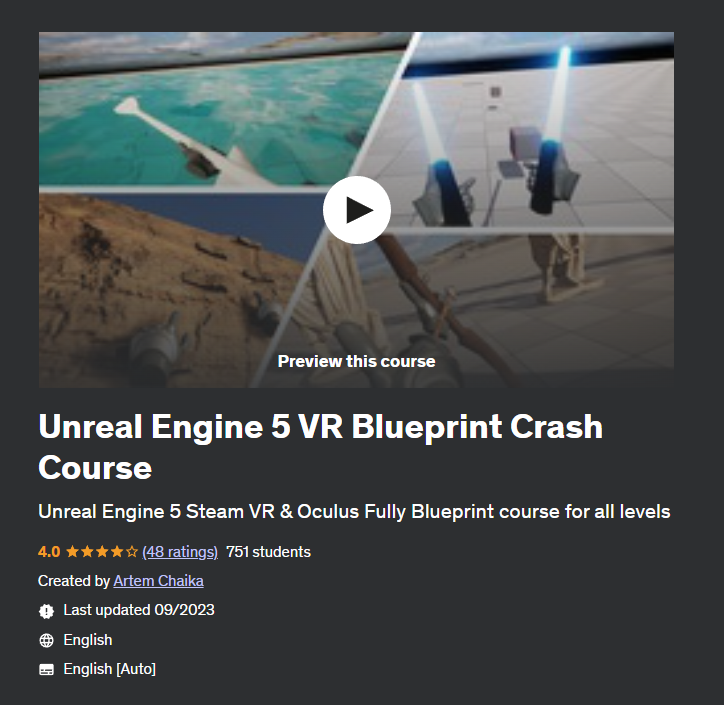The height and width of the screenshot is (705, 724).
Task: Open the 48 ratings link
Action: 180,552
